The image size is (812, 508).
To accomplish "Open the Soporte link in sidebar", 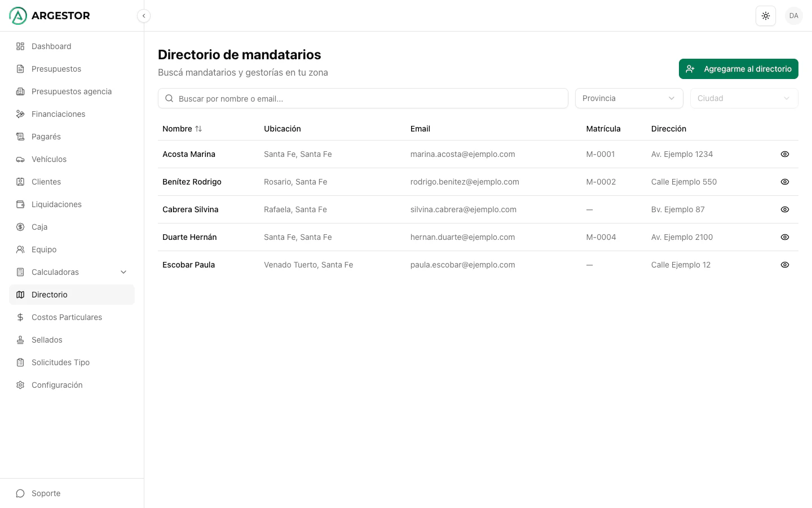I will click(x=72, y=493).
